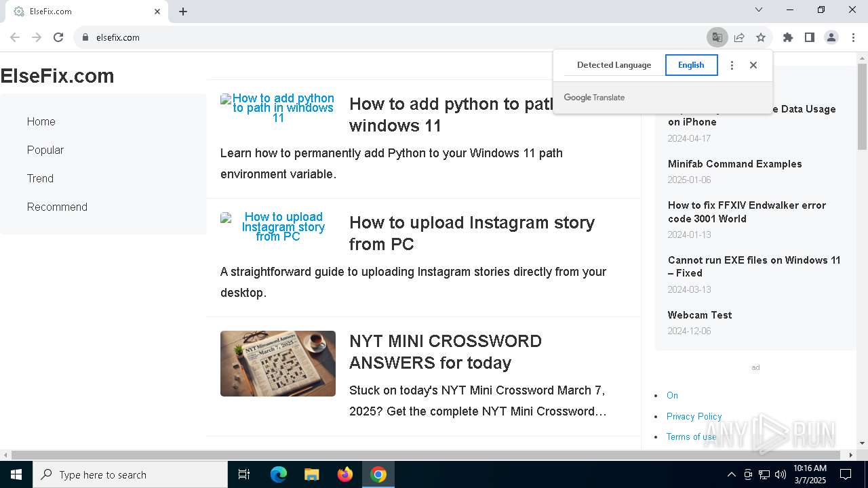This screenshot has width=868, height=488.
Task: Click 'Learn how to permanently add Python' description
Action: pyautogui.click(x=391, y=163)
